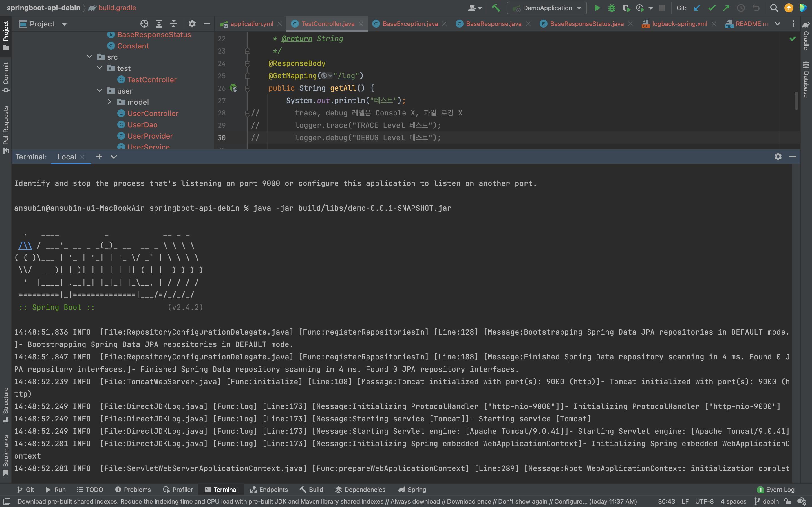Screen dimensions: 812x507
Task: Click the debin git branch widget
Action: (x=767, y=501)
